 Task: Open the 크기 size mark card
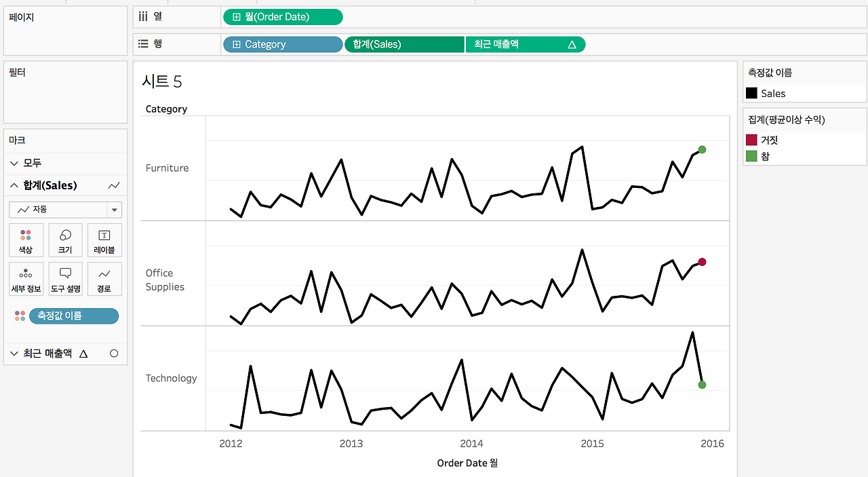[65, 241]
